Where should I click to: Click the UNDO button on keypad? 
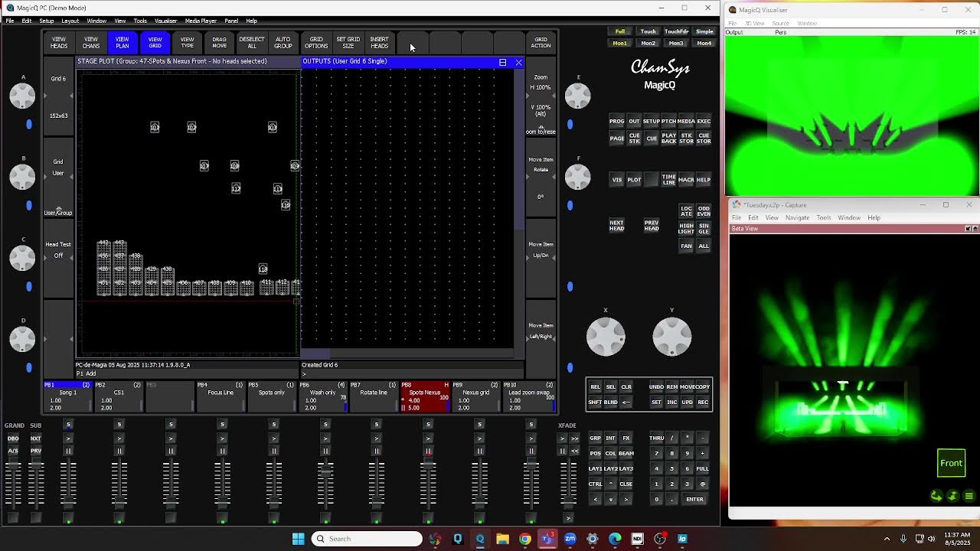[656, 386]
